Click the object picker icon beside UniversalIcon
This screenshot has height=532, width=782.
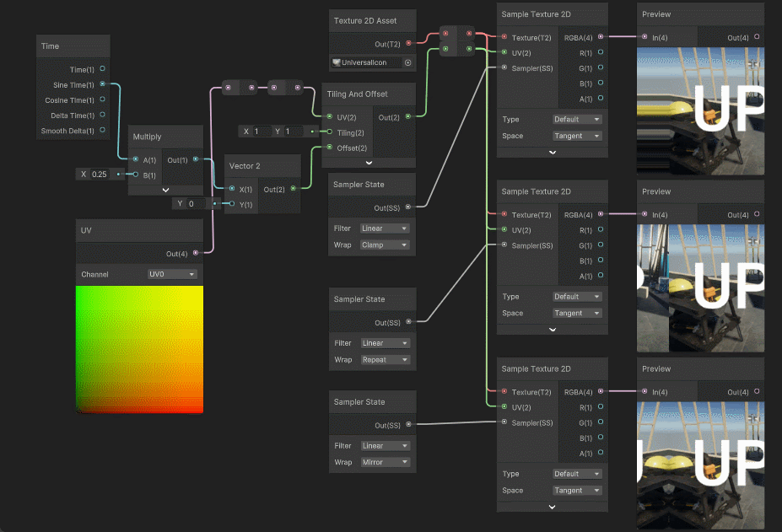pyautogui.click(x=408, y=62)
